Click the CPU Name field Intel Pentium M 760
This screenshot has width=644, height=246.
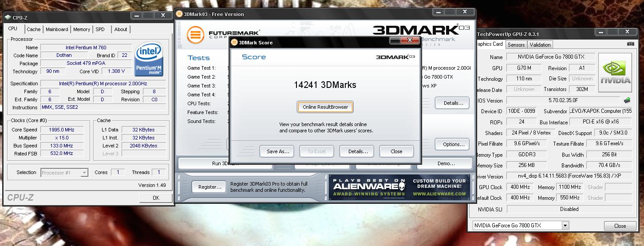[x=86, y=48]
